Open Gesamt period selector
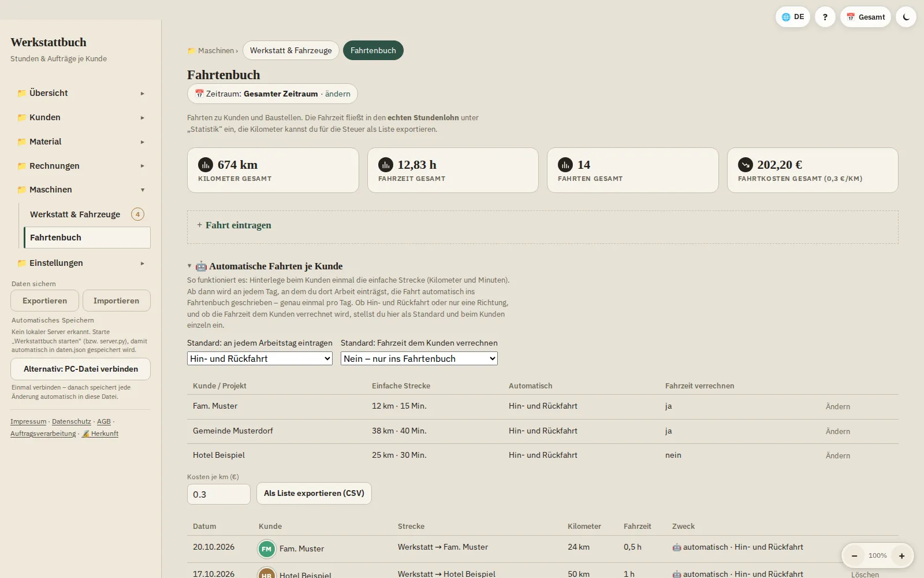Image resolution: width=924 pixels, height=578 pixels. (x=865, y=17)
